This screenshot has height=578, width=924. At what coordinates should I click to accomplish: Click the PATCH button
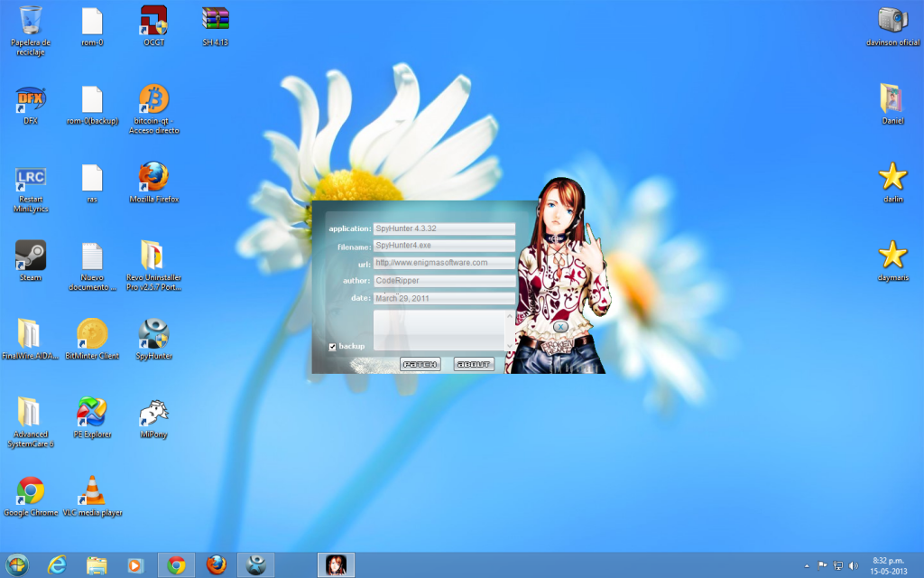(420, 365)
